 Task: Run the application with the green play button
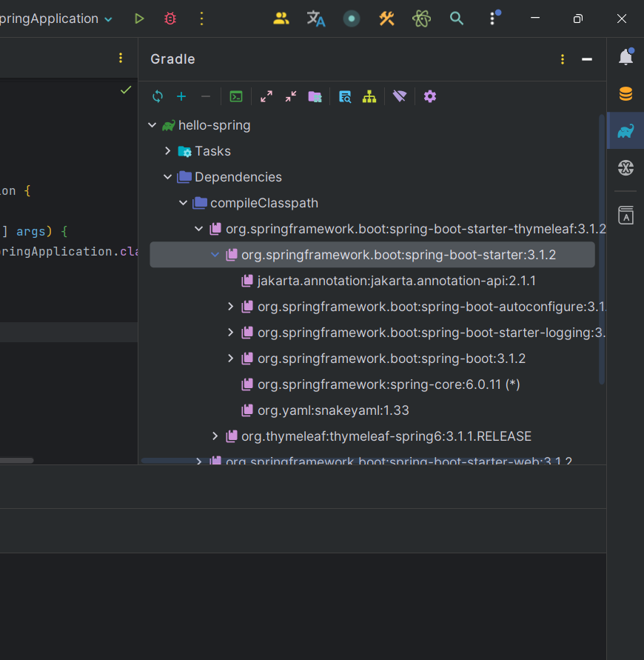(x=139, y=19)
